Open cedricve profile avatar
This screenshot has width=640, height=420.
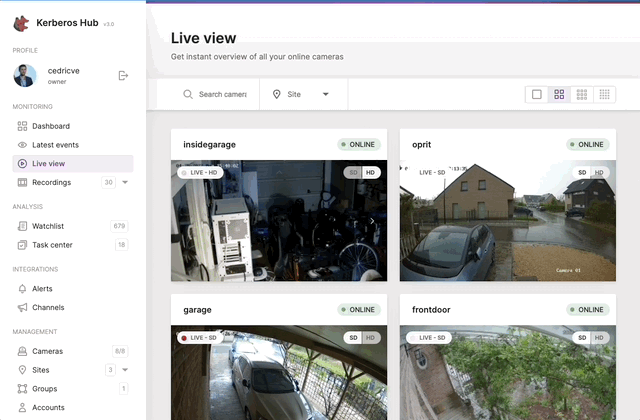(x=24, y=76)
